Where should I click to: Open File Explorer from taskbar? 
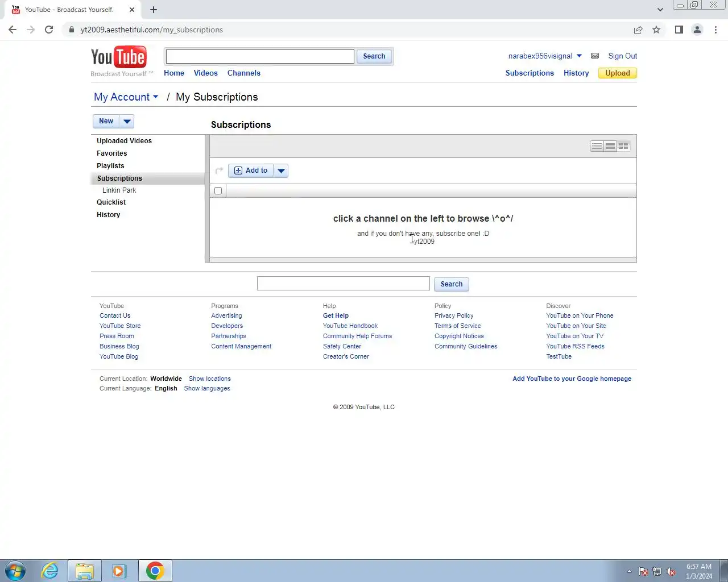pos(85,571)
